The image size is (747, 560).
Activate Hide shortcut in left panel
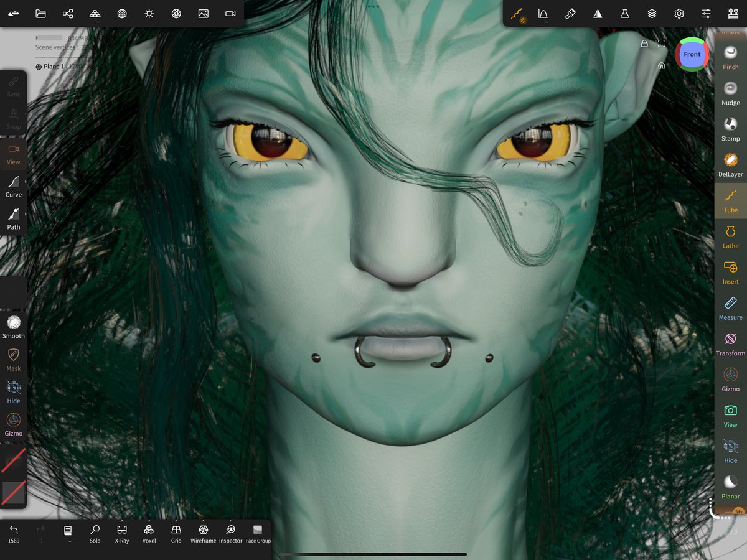14,392
